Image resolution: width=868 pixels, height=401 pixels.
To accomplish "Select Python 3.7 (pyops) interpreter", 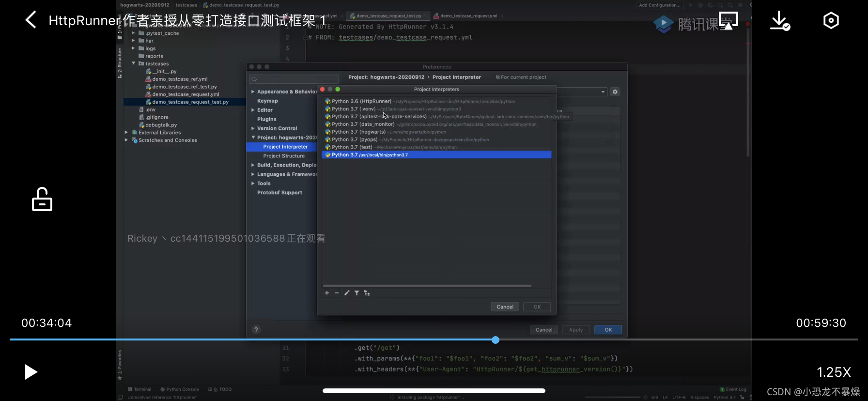I will 436,139.
